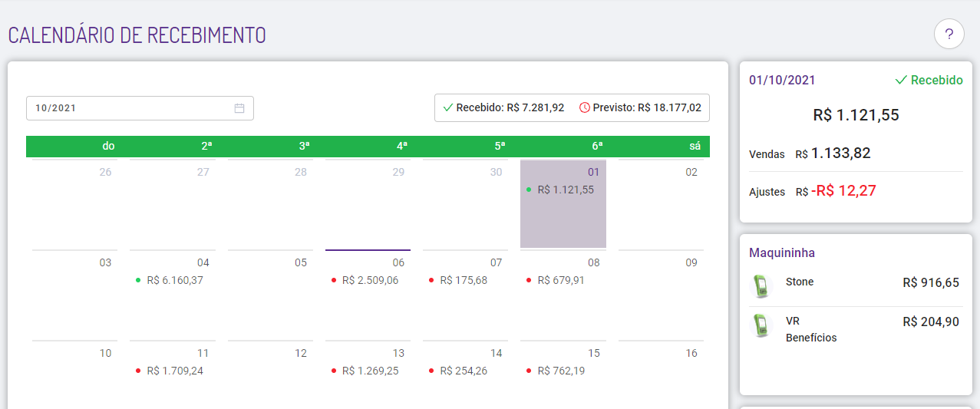
Task: Click the green checkmark beside Recebido status
Action: point(901,80)
